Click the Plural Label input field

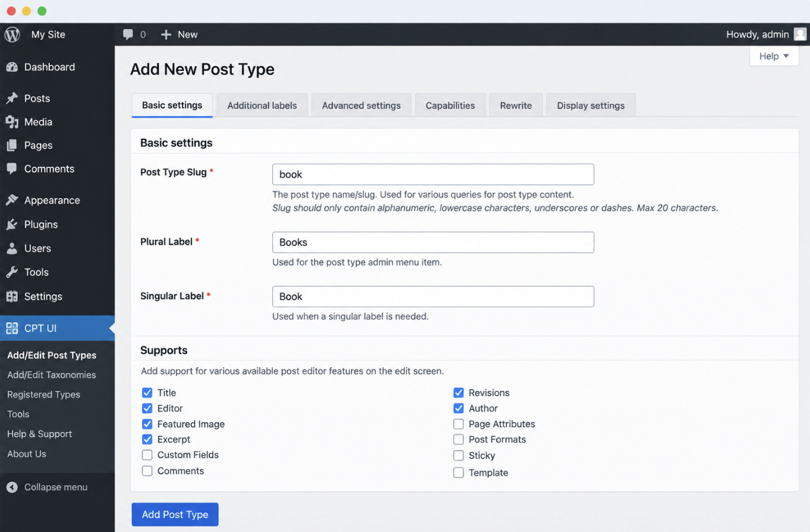pos(433,242)
